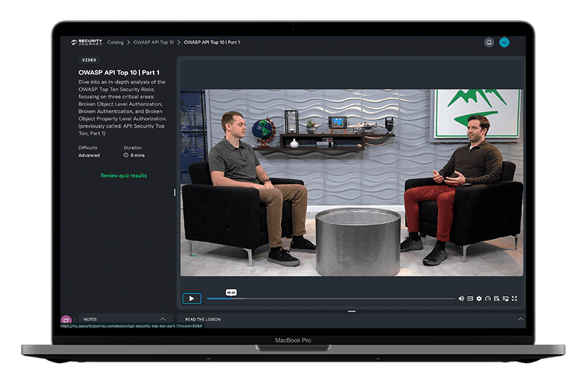Open the Read the Lesson section
The width and height of the screenshot is (588, 373).
pyautogui.click(x=351, y=319)
